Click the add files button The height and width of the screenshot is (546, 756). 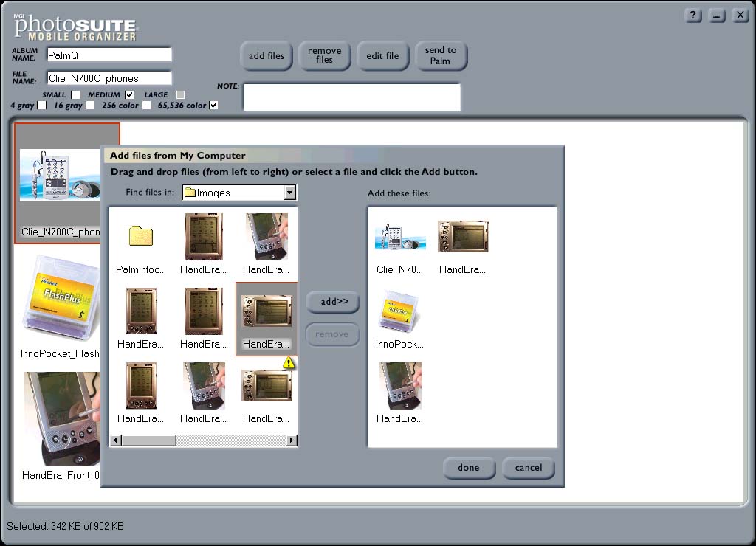pyautogui.click(x=266, y=56)
